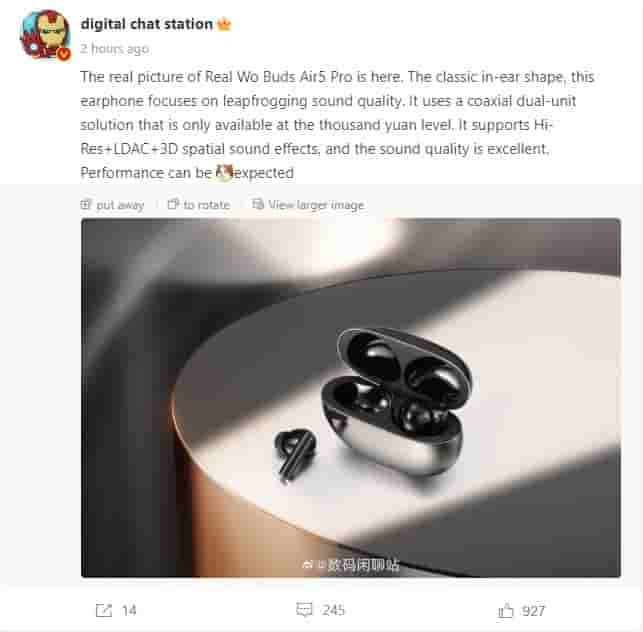Click the rotate image icon

pos(173,204)
